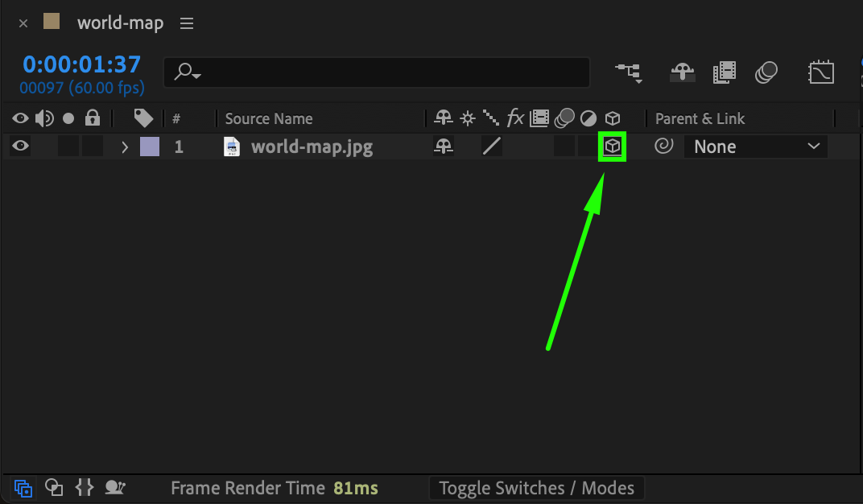863x504 pixels.
Task: Open the Parent & Link None dropdown
Action: click(x=756, y=147)
